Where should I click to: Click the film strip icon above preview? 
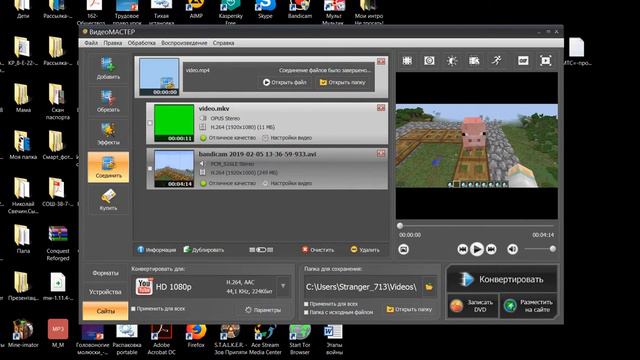coord(407,61)
